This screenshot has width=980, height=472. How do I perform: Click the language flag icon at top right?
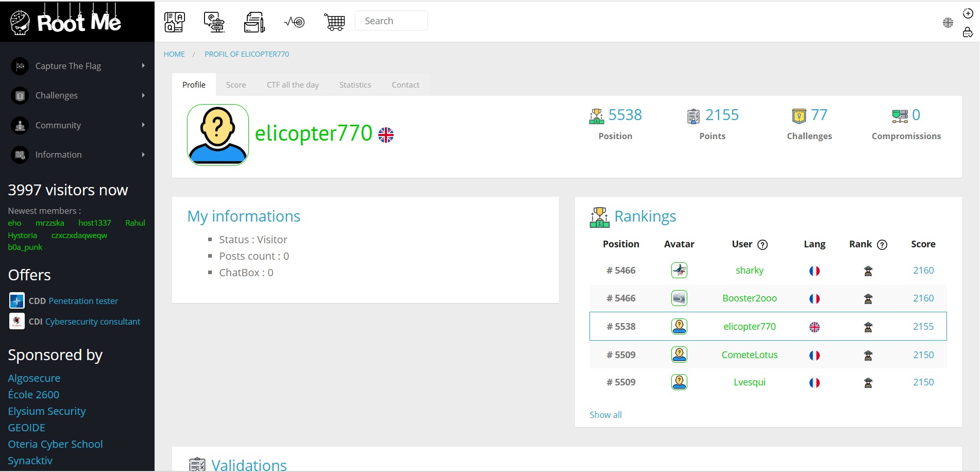coord(948,23)
